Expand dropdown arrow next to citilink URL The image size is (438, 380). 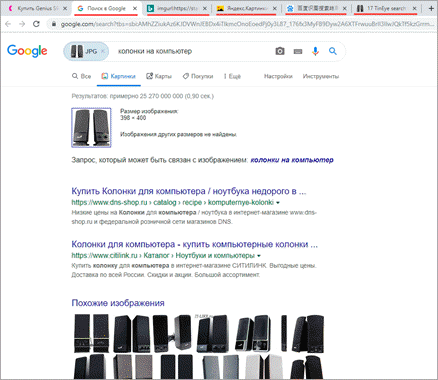(259, 256)
